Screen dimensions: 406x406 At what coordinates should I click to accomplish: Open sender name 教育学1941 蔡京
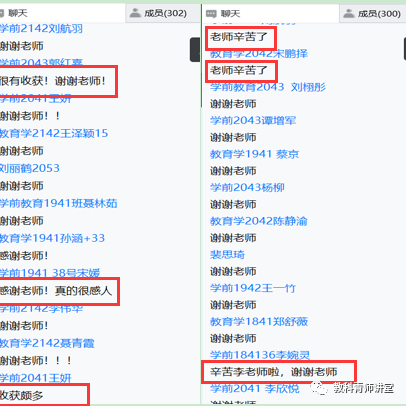pyautogui.click(x=255, y=154)
